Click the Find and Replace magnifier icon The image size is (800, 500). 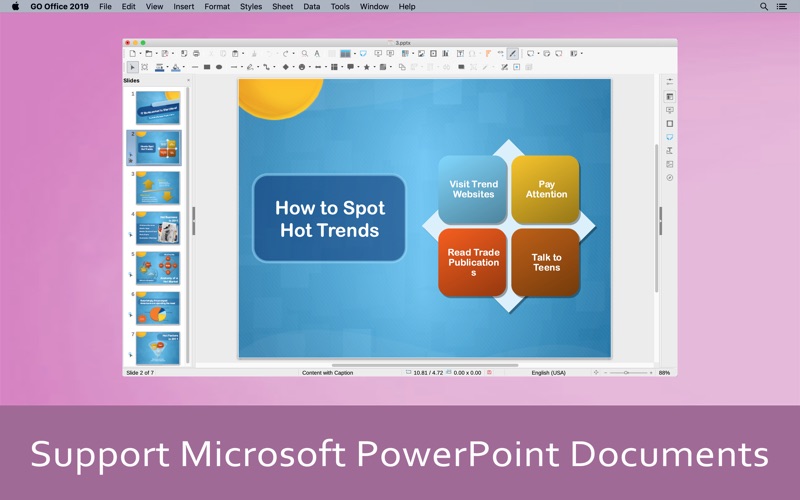[305, 53]
